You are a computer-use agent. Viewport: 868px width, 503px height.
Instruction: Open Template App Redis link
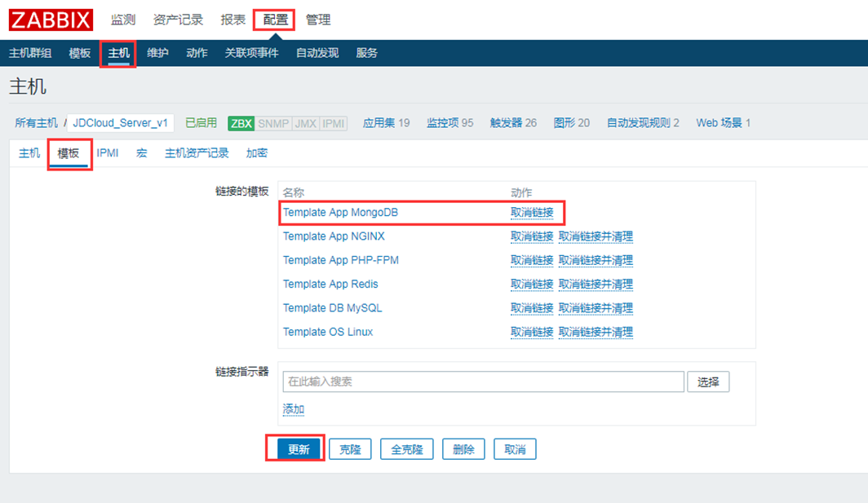pos(330,284)
